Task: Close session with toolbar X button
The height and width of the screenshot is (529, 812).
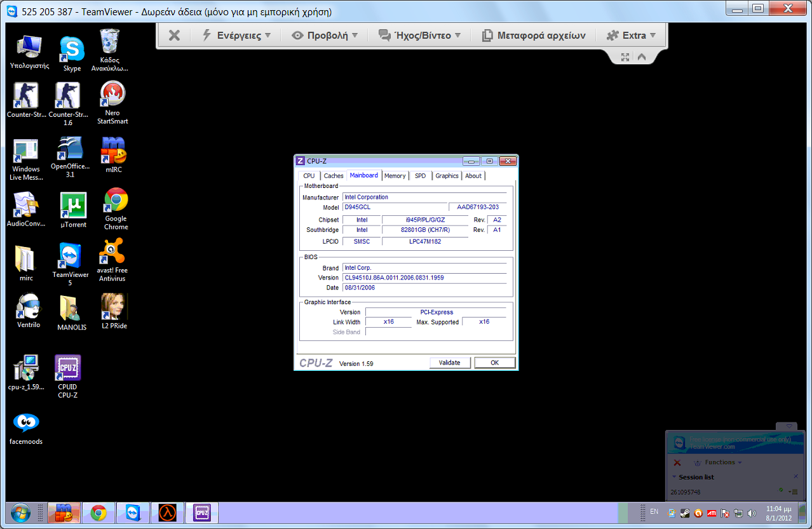Action: point(174,36)
